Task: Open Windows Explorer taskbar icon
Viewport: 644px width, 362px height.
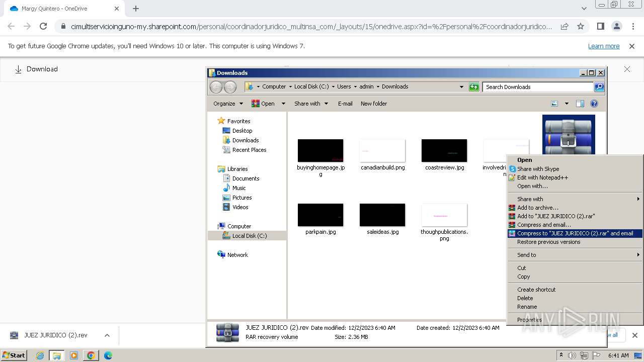Action: (57, 355)
